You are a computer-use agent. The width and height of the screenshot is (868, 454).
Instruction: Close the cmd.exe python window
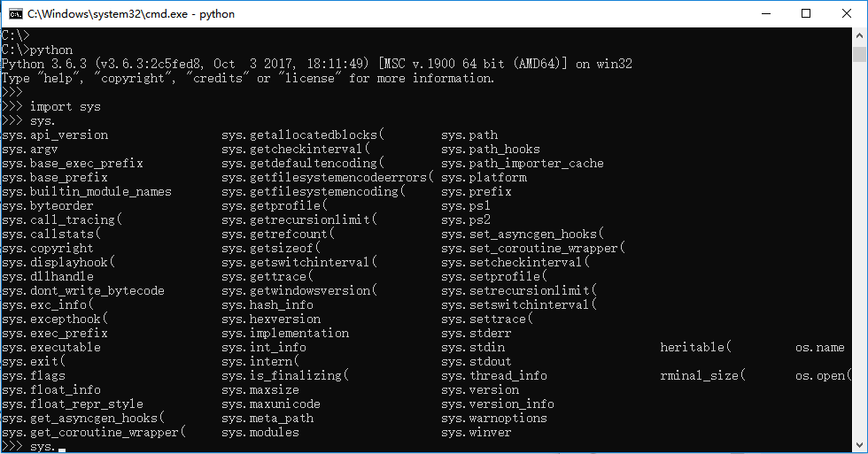click(847, 14)
